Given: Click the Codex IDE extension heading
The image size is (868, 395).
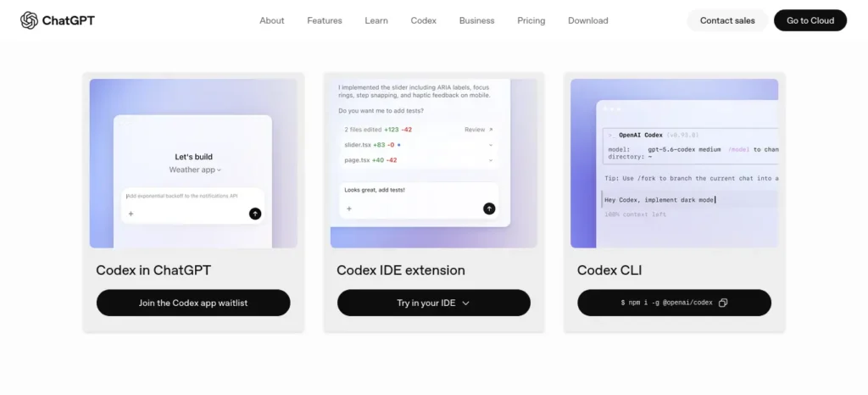Looking at the screenshot, I should [x=401, y=270].
